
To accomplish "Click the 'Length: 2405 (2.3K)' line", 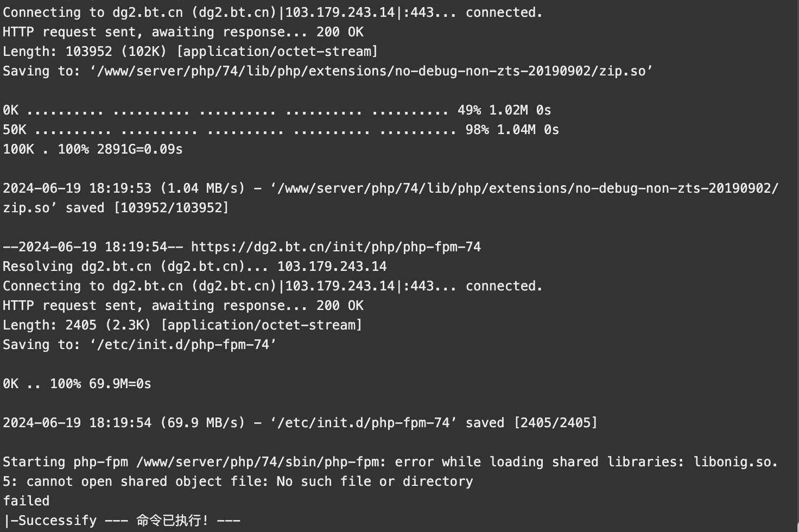I will point(182,325).
